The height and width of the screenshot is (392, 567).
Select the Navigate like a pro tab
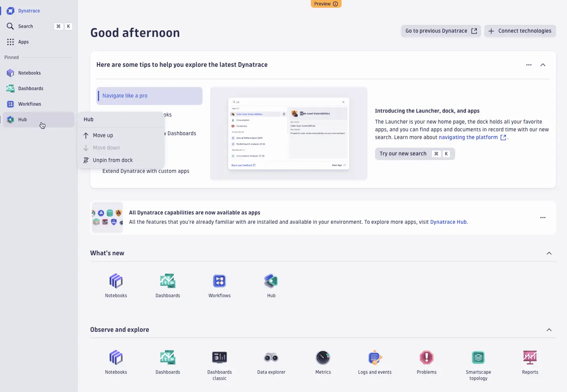(x=150, y=96)
